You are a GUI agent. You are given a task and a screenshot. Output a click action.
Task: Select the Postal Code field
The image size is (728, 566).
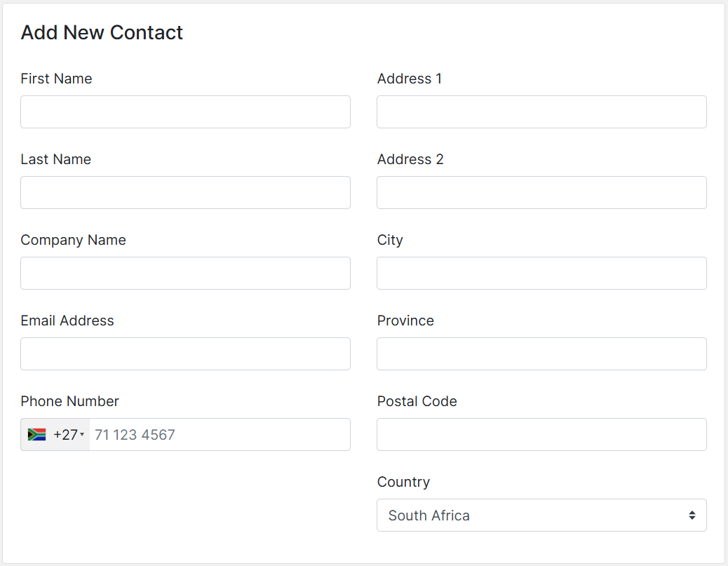[x=541, y=435]
